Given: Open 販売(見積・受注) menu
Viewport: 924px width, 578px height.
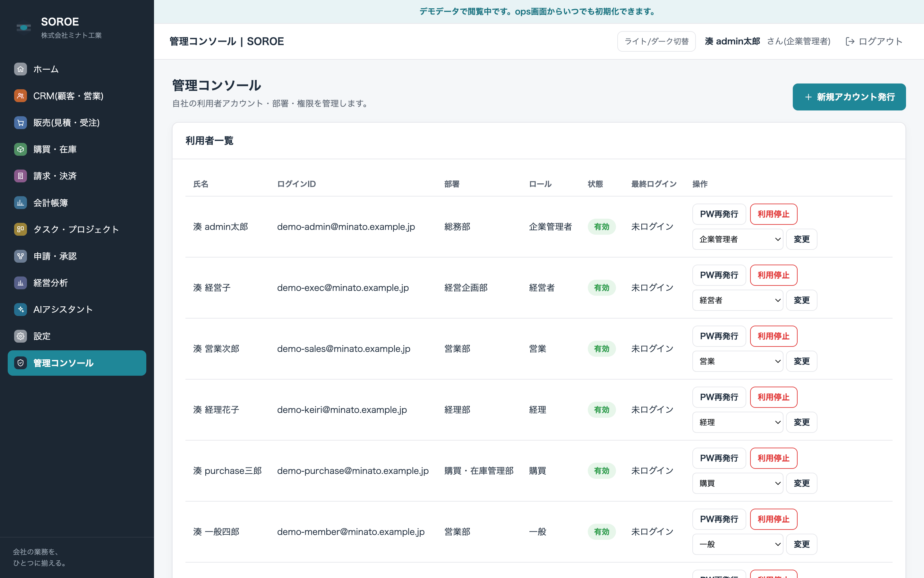Looking at the screenshot, I should [77, 123].
